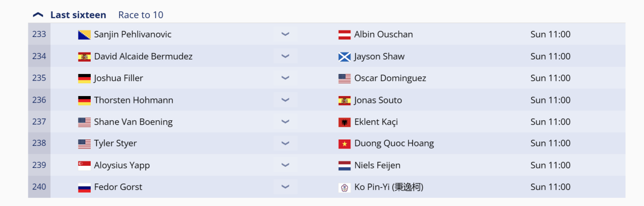Click Albanian flag next to Eklent Kaçi
Image resolution: width=644 pixels, height=206 pixels.
point(345,122)
